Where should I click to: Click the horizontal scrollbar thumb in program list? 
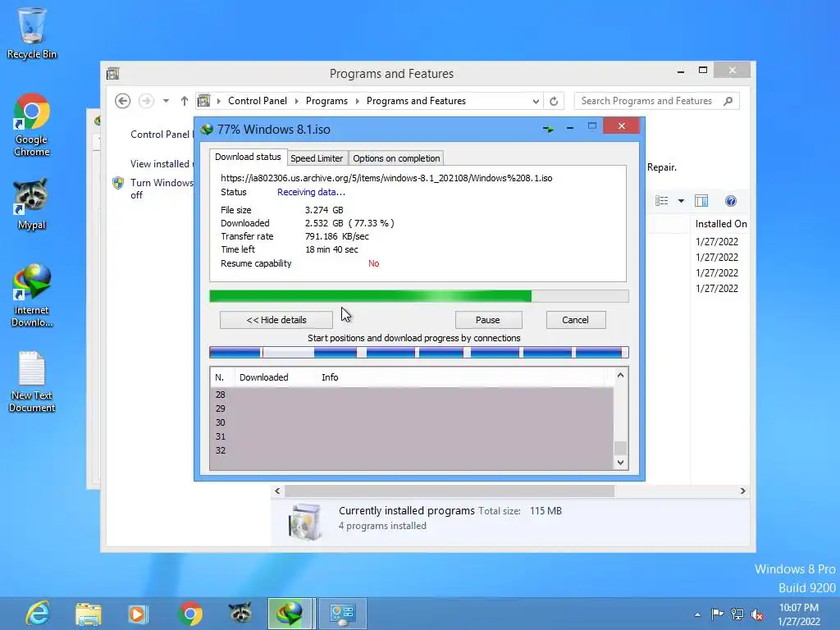pos(449,491)
